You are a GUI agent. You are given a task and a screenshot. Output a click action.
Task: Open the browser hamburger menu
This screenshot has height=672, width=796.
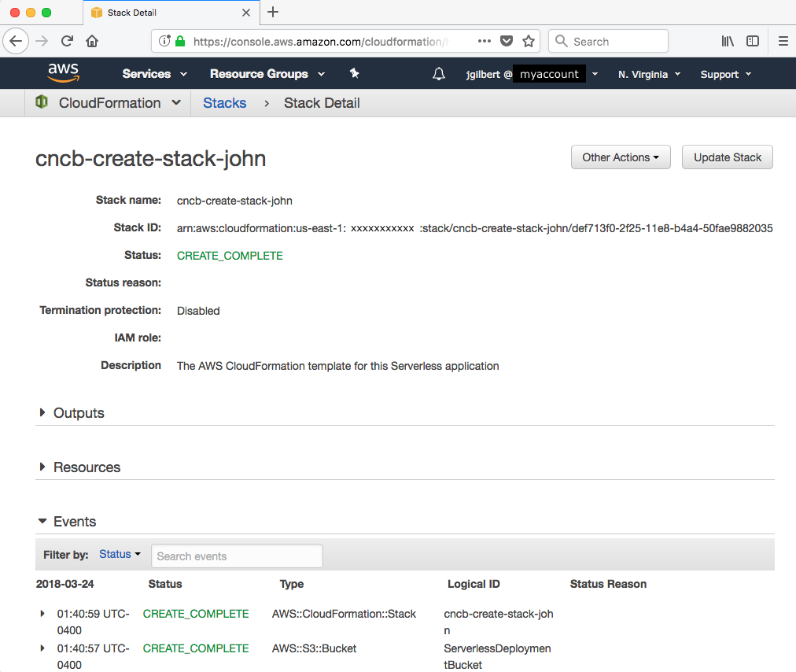(x=783, y=41)
